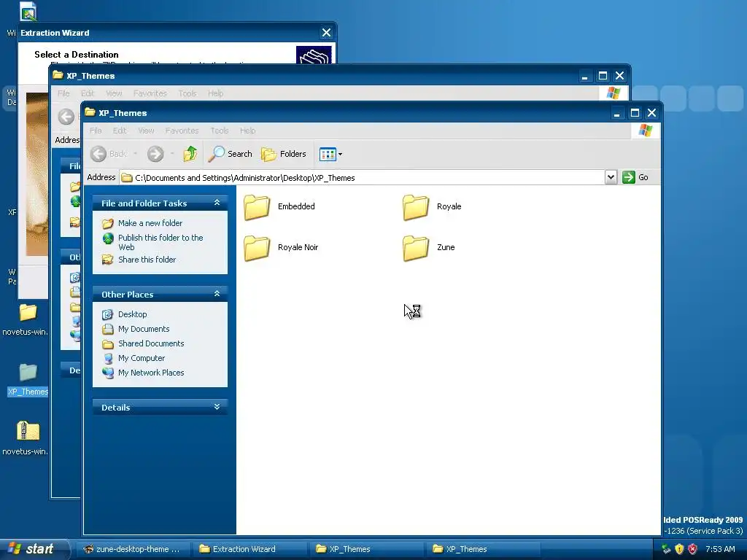The width and height of the screenshot is (747, 560).
Task: Click Publish this folder to the Web
Action: pyautogui.click(x=160, y=242)
